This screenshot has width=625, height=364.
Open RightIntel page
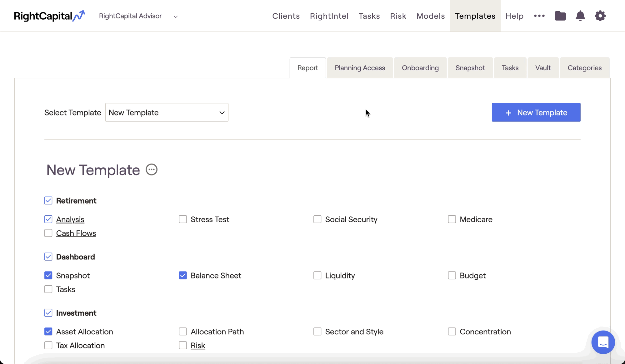(329, 16)
